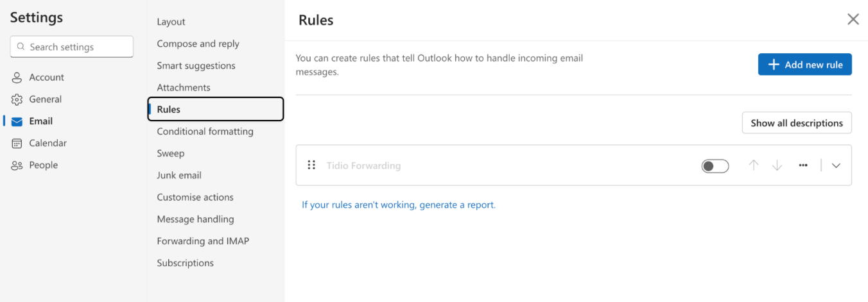Open Compose and reply settings
868x302 pixels.
[198, 44]
